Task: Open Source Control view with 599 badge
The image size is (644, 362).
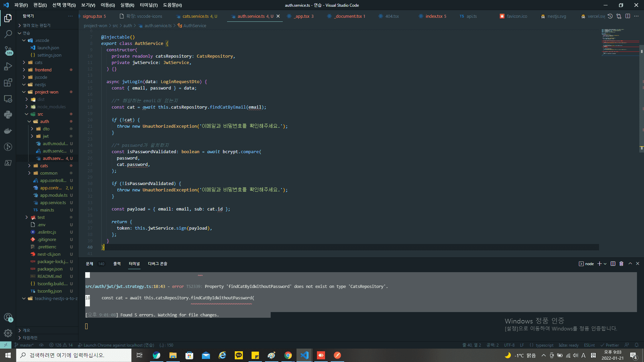Action: click(x=8, y=50)
